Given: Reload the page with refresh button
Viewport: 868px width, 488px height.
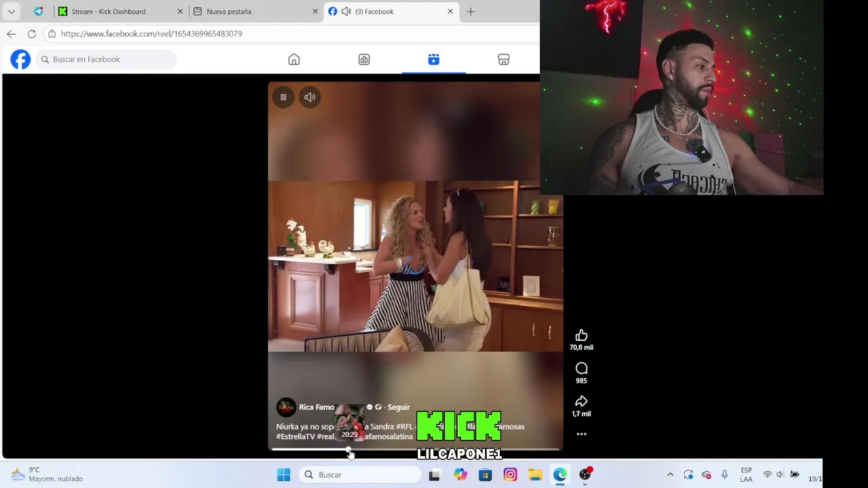Looking at the screenshot, I should 32,34.
